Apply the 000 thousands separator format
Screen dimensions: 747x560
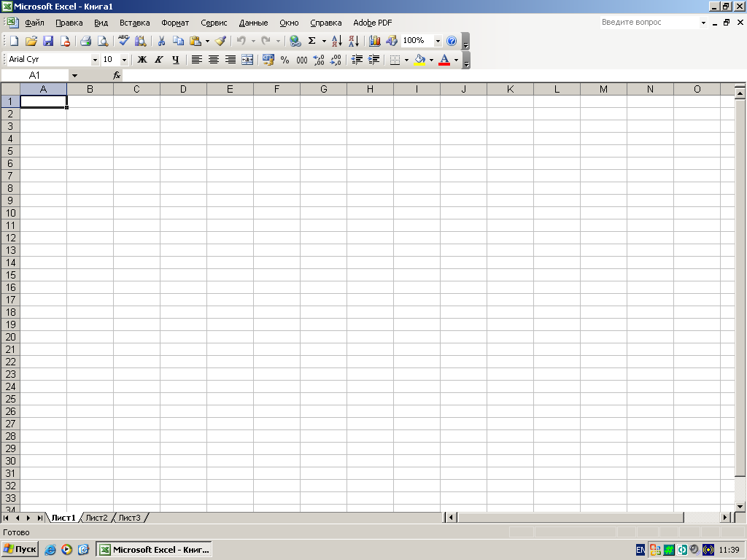[302, 60]
